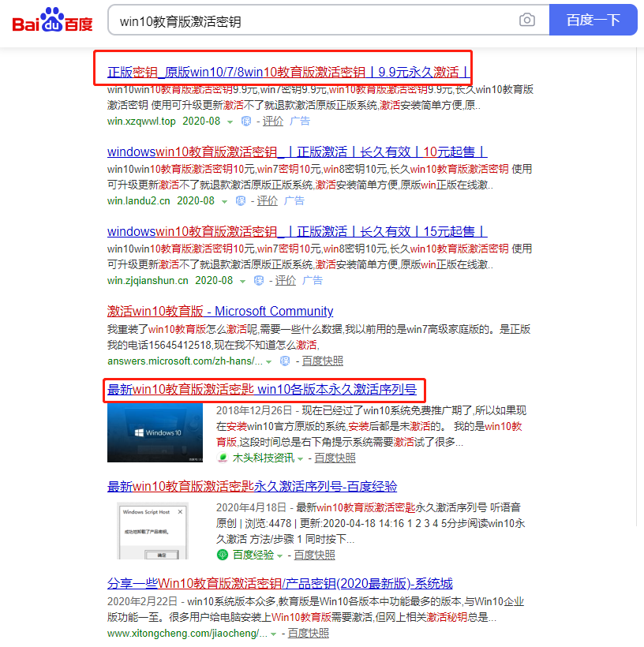Open dropdown arrow beside xitongcheng.com URL
The width and height of the screenshot is (644, 647).
pyautogui.click(x=273, y=634)
